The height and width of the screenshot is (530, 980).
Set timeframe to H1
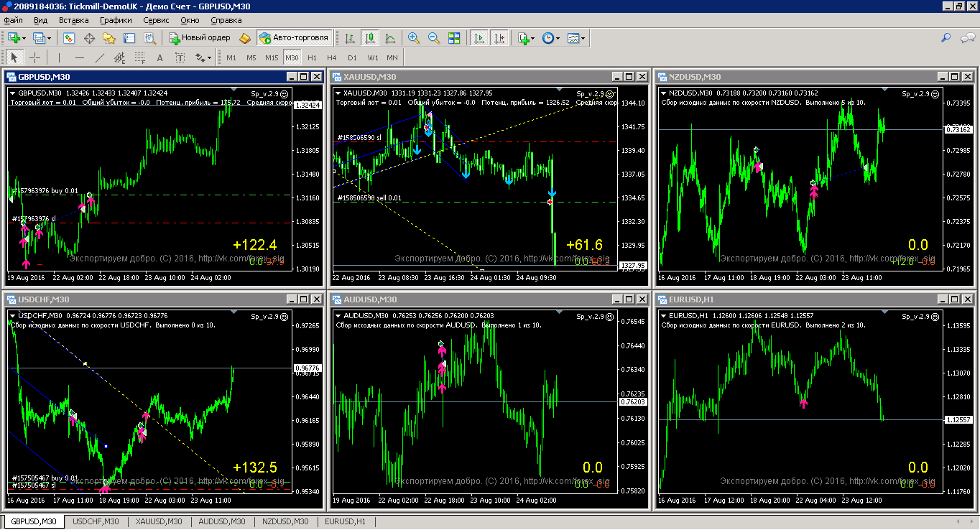(312, 57)
